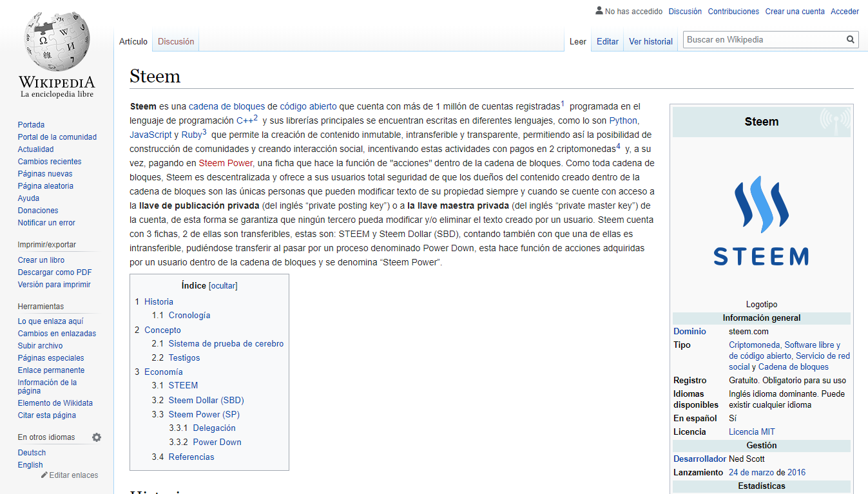
Task: Open Donaciones link
Action: click(x=38, y=211)
